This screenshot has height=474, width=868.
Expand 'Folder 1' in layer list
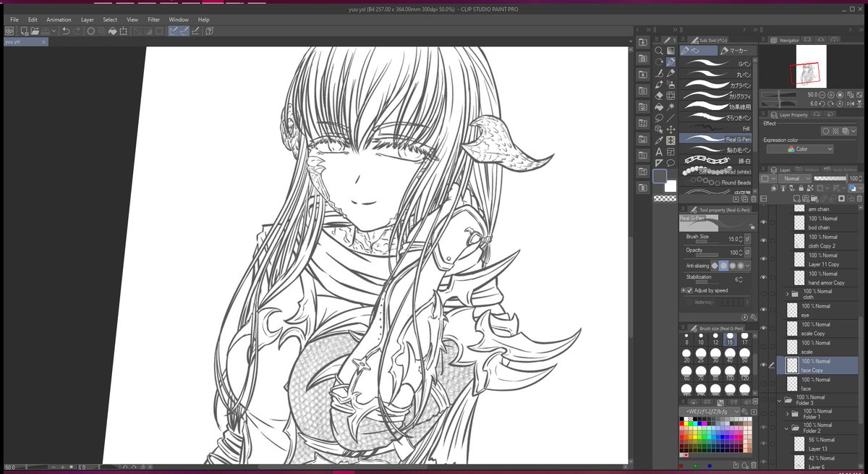point(788,413)
